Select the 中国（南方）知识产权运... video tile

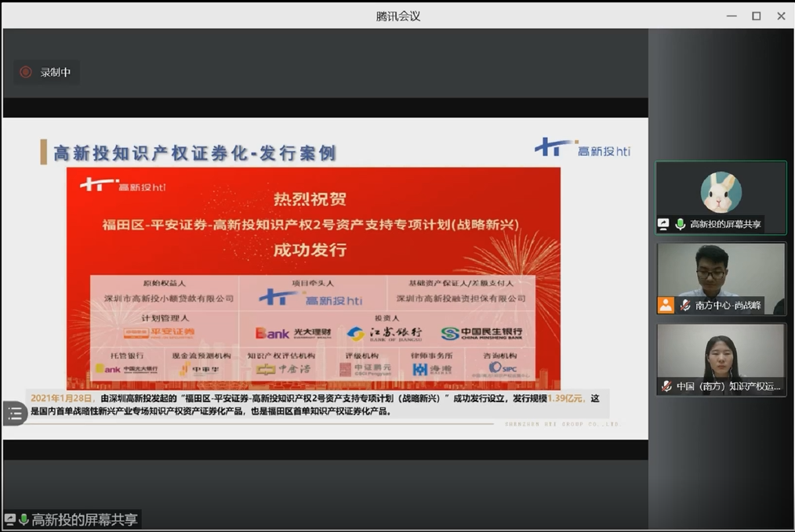[721, 360]
